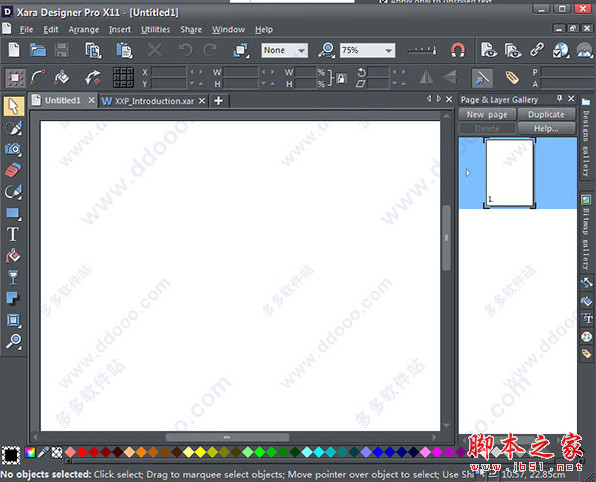
Task: Pick the bright red color swatch
Action: click(x=82, y=452)
